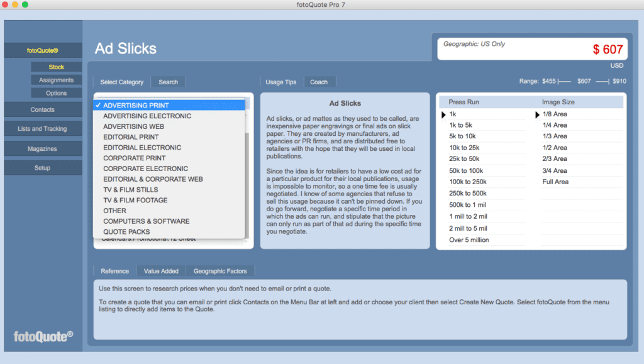Click the Image Size column header

(x=558, y=102)
